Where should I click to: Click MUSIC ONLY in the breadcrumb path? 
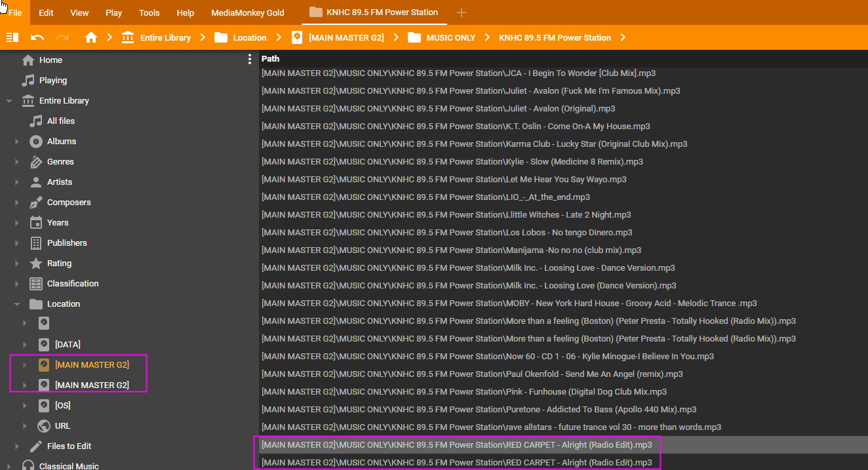tap(450, 37)
